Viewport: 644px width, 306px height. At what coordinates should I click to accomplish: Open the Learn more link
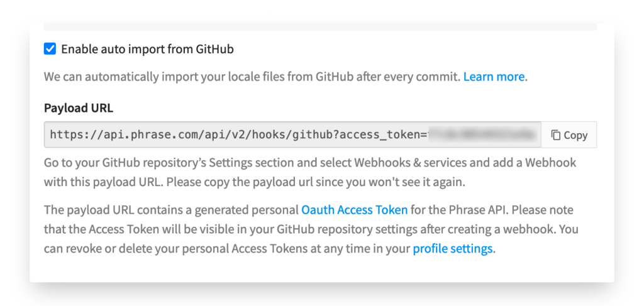point(494,77)
